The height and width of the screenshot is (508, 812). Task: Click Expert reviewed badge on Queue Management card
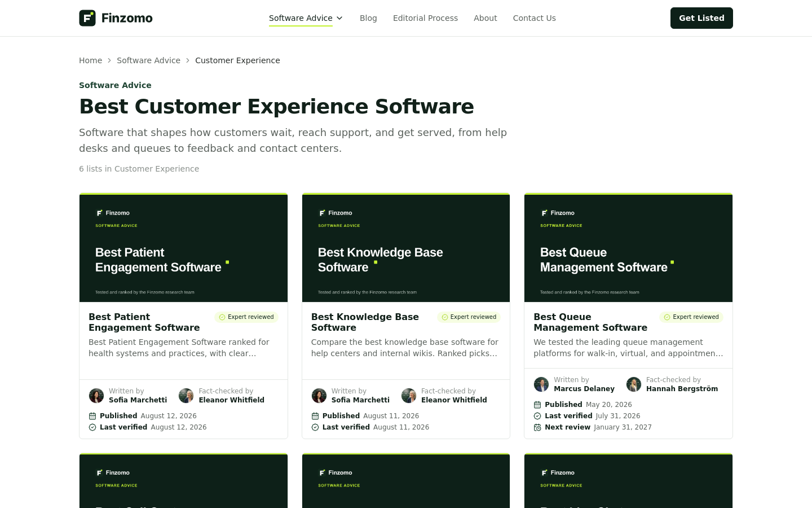[691, 317]
